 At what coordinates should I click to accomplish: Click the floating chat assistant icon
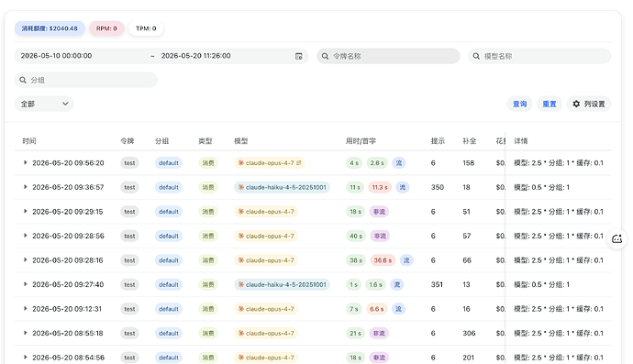click(617, 238)
